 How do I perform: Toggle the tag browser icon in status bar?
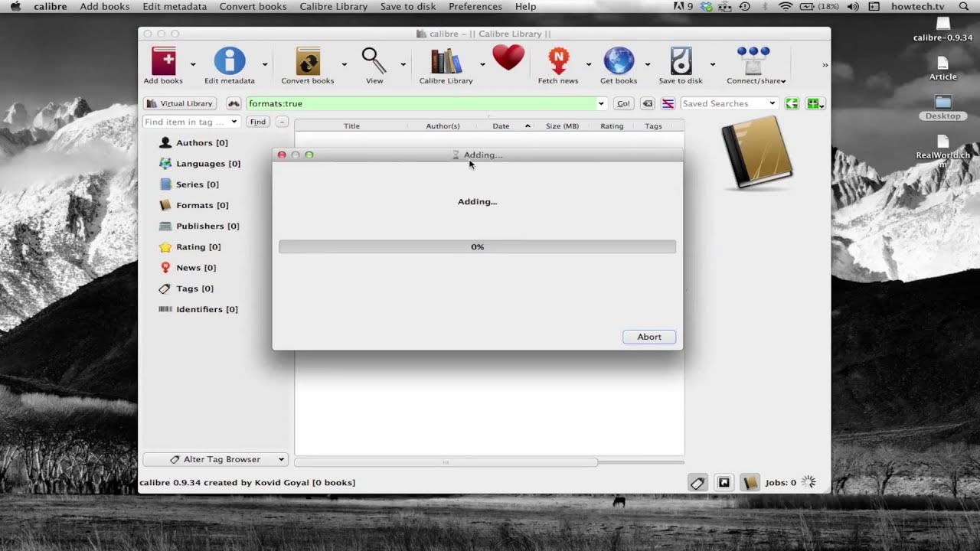697,483
